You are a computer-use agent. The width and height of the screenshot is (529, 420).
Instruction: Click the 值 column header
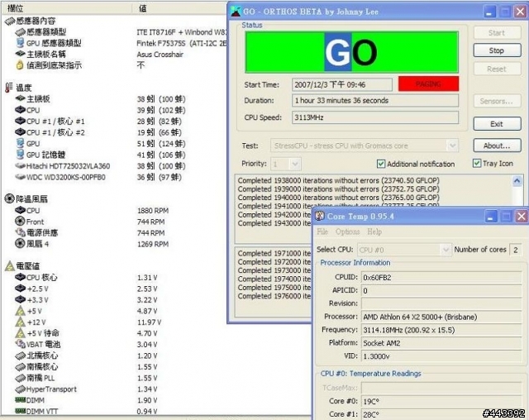coord(179,8)
